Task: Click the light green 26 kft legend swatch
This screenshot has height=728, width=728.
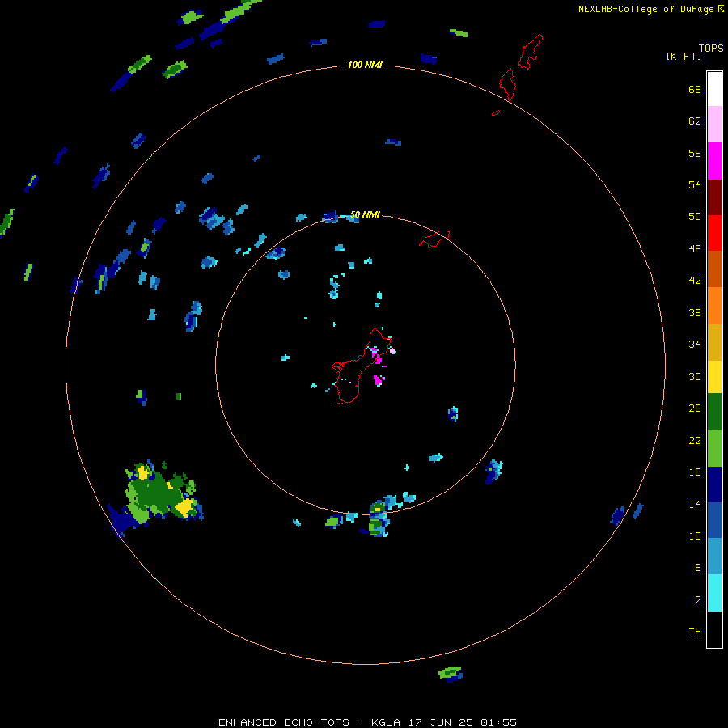Action: tap(714, 448)
